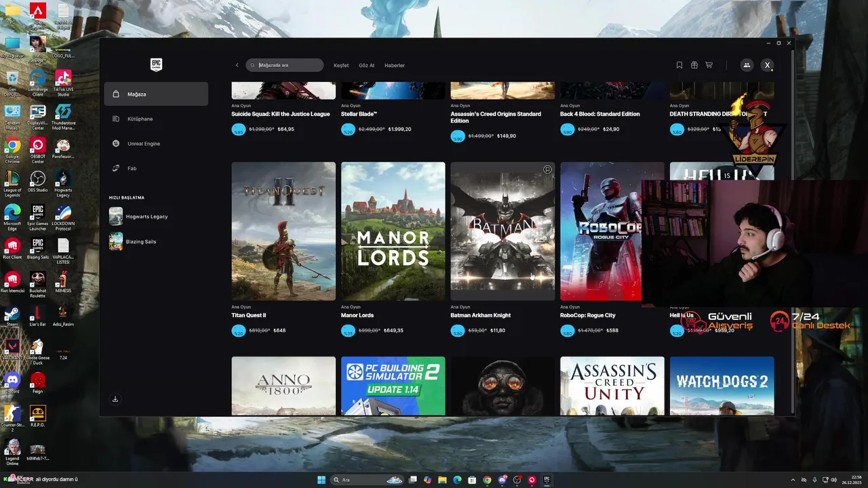
Task: Open Windows Start button on taskbar
Action: (321, 480)
